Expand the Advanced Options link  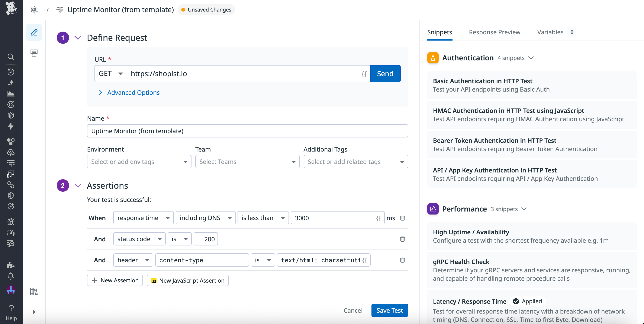click(x=133, y=92)
